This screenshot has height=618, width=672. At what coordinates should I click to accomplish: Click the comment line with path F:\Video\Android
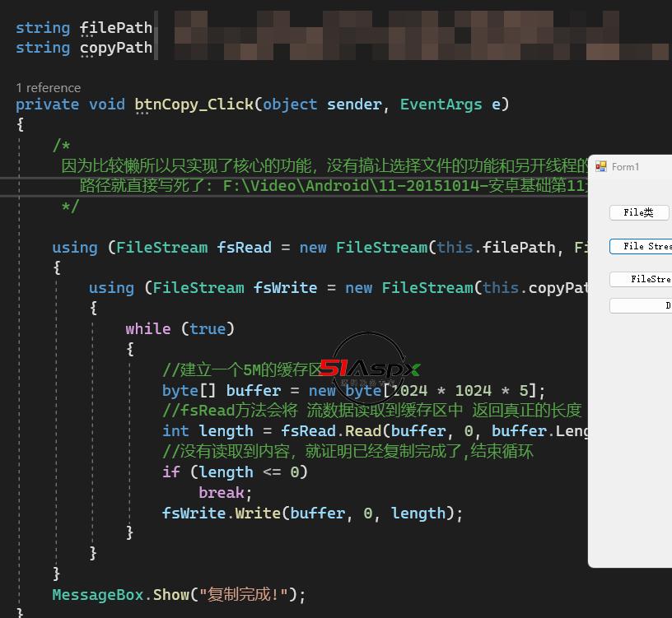(x=334, y=186)
